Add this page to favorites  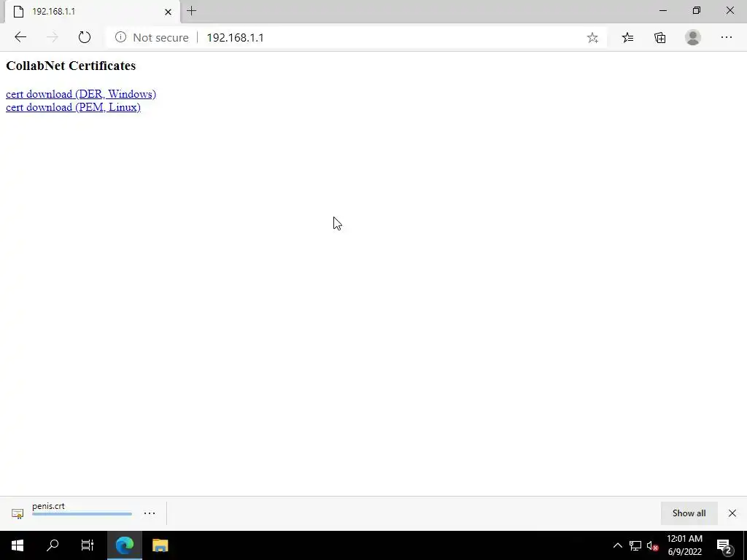click(592, 38)
